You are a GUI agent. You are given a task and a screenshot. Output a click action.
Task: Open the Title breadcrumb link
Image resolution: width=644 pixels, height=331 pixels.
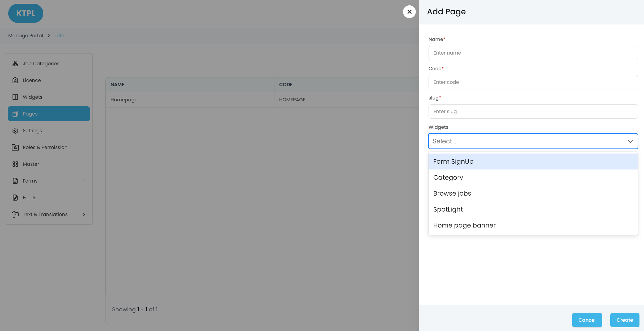click(x=59, y=36)
